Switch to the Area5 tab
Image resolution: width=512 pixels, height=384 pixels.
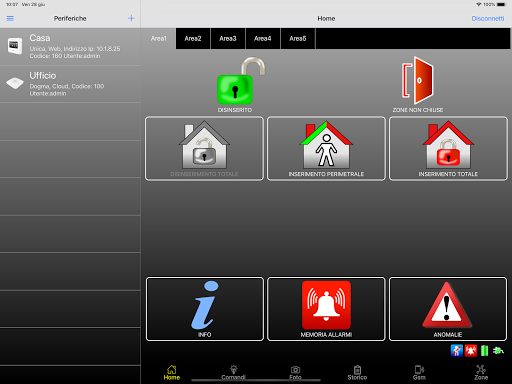[x=298, y=39]
